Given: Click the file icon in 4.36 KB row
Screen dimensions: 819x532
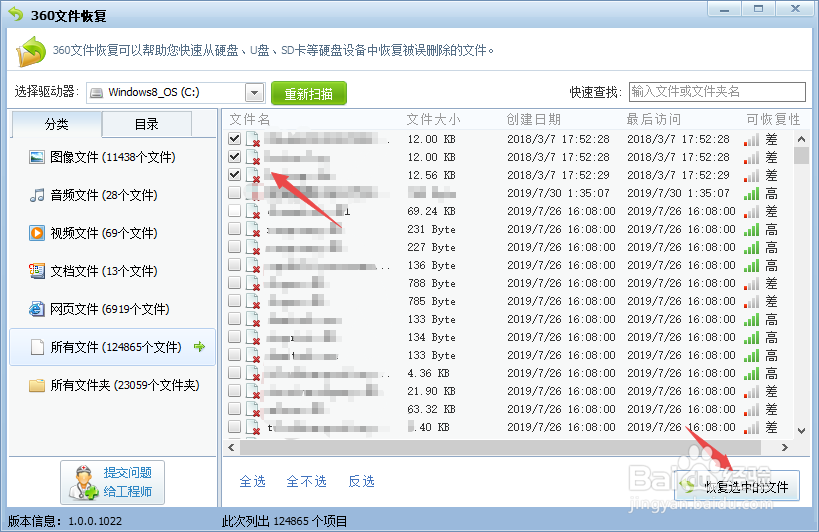Looking at the screenshot, I should 253,374.
